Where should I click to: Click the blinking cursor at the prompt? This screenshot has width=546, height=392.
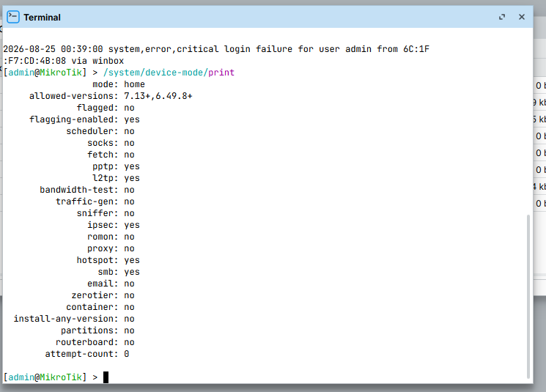point(106,377)
